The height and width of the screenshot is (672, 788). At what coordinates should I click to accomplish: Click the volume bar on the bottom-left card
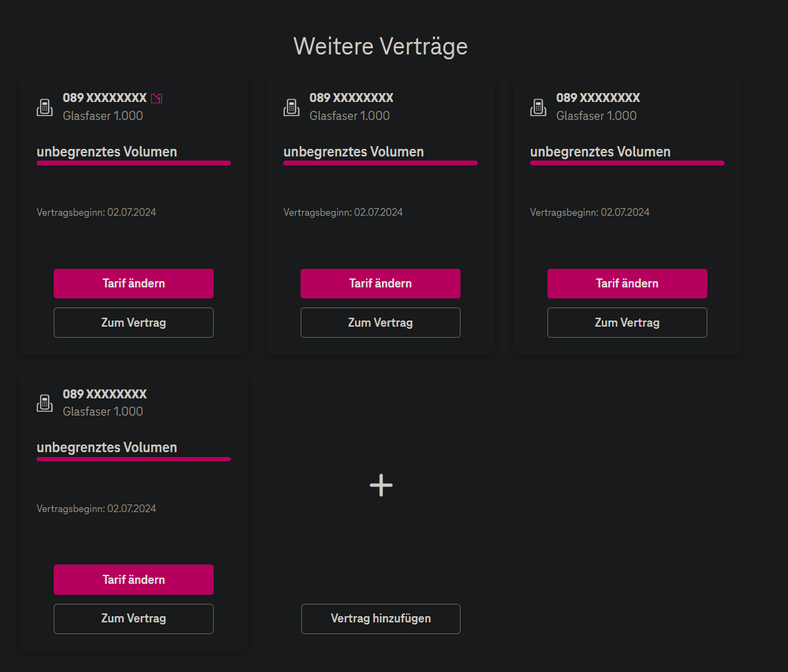133,458
